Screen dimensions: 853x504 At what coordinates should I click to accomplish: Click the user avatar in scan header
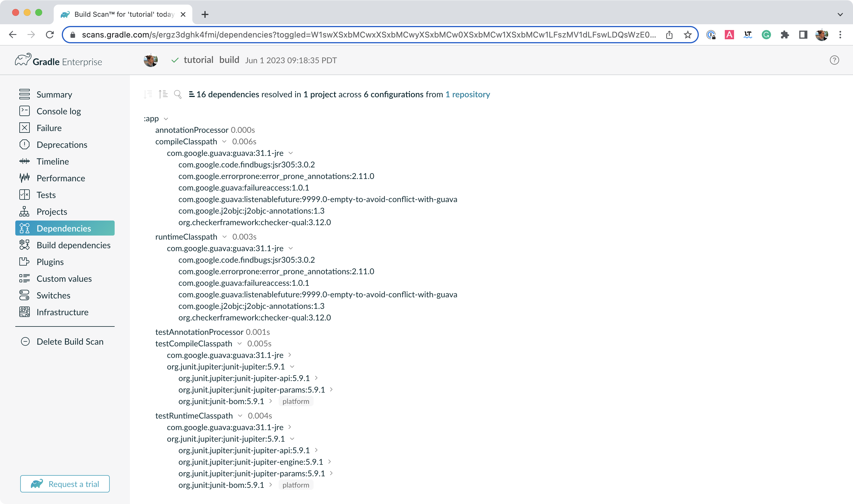coord(150,60)
